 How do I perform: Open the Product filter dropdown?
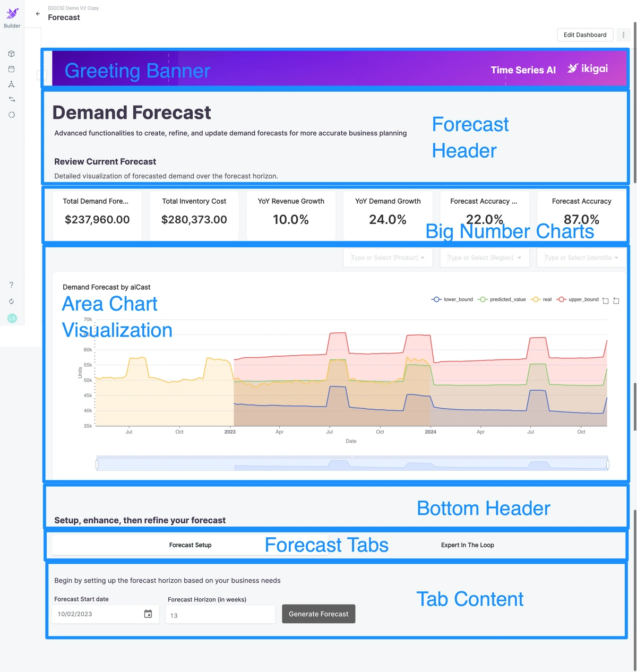pyautogui.click(x=388, y=258)
